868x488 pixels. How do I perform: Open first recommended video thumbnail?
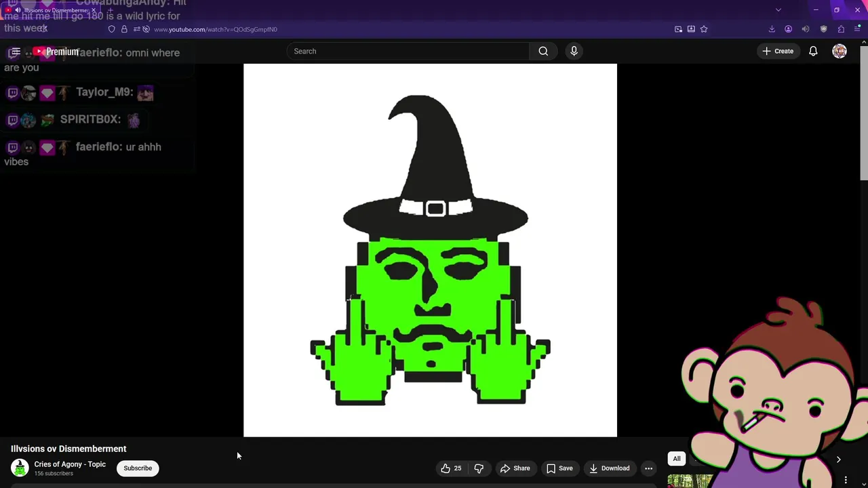690,481
